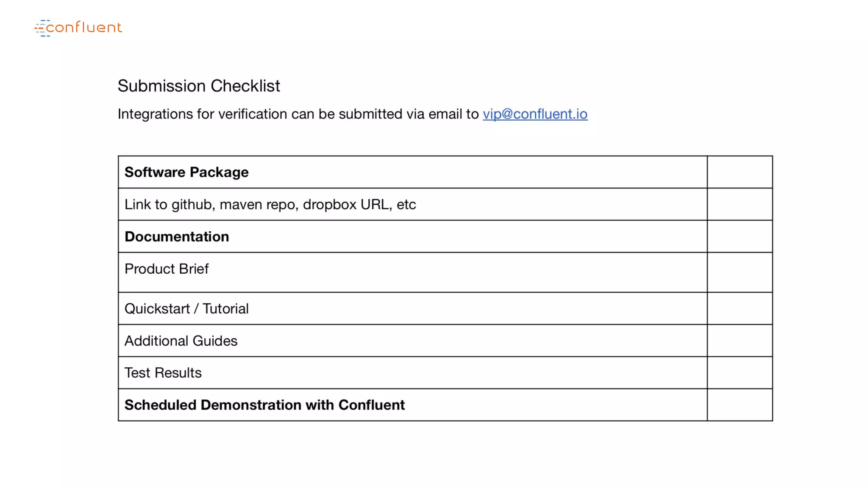Screen dimensions: 868x488
Task: Check the box beside Scheduled Demonstration row
Action: pos(740,405)
